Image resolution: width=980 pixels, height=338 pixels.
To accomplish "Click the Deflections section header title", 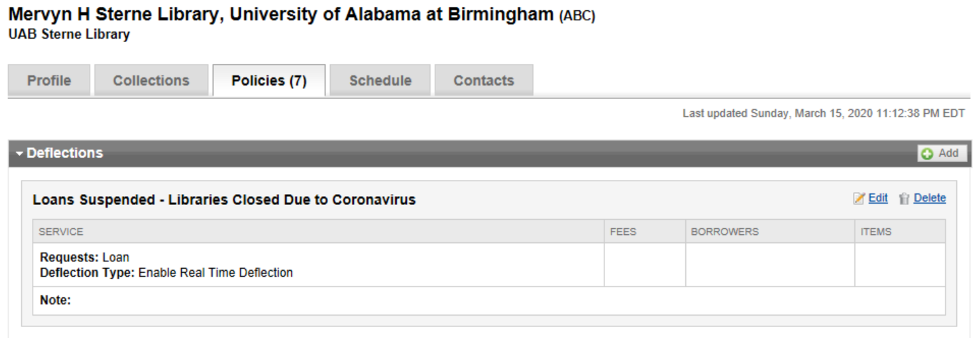I will click(65, 153).
